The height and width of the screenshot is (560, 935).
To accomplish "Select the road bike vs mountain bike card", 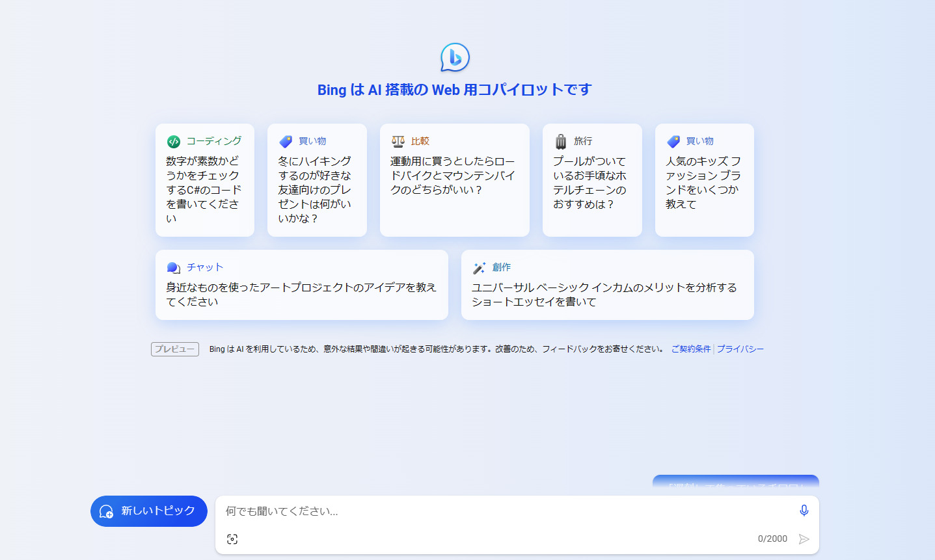I will tap(455, 180).
